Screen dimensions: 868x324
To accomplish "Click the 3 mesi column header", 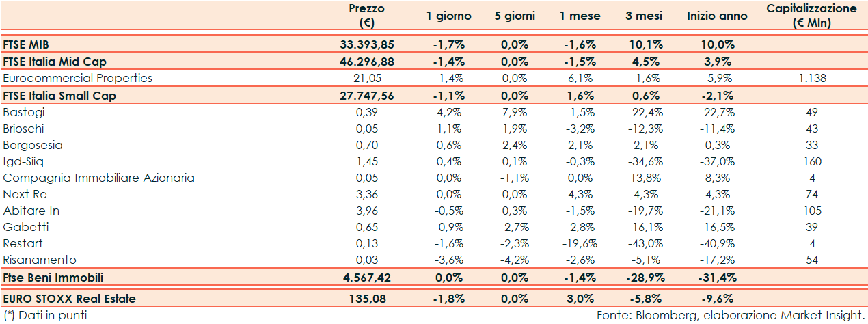I will (x=643, y=16).
